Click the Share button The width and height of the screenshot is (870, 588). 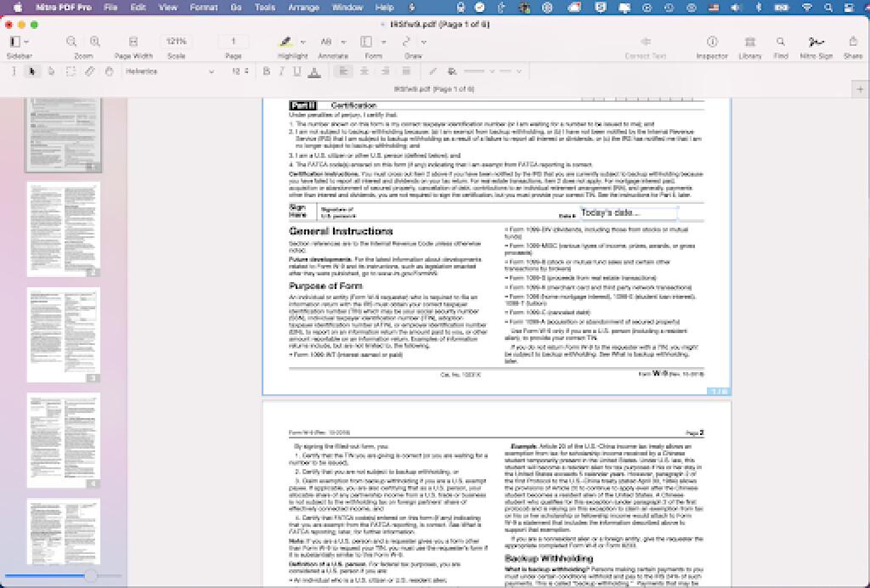coord(851,41)
